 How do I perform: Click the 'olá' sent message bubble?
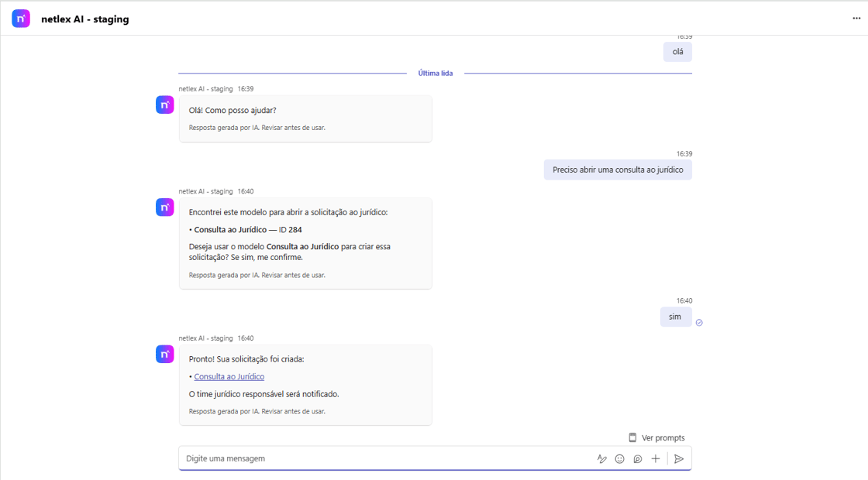[677, 52]
